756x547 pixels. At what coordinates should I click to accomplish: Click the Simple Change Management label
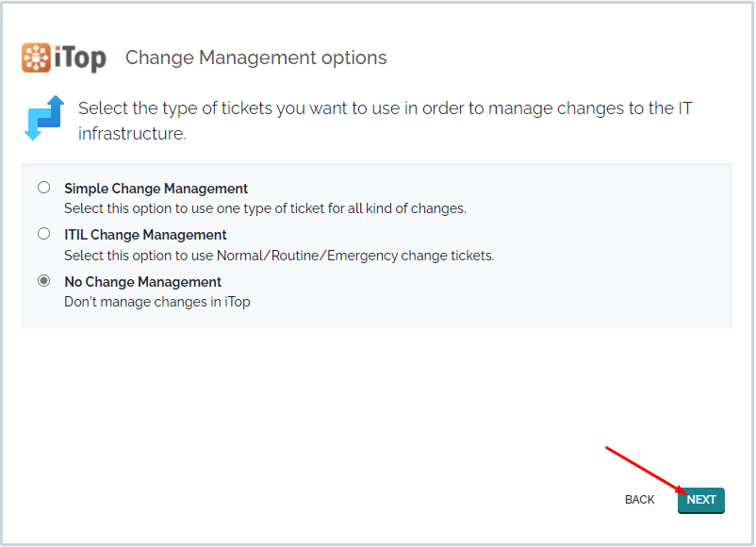tap(156, 188)
